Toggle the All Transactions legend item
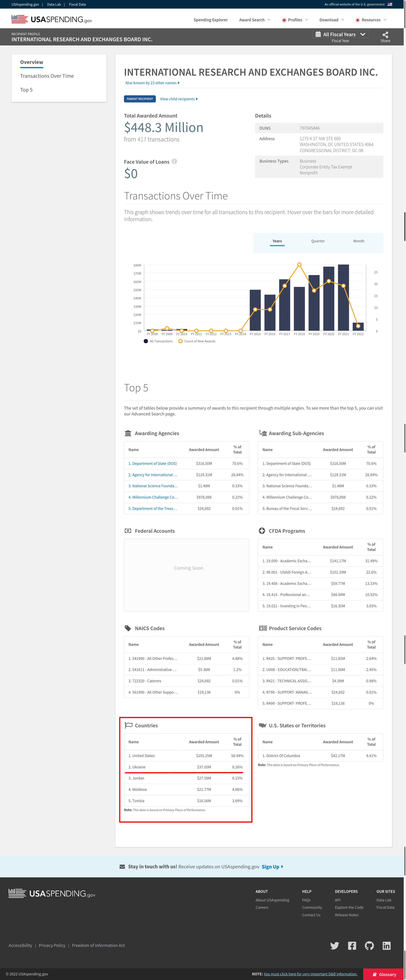This screenshot has height=980, width=406. point(158,341)
